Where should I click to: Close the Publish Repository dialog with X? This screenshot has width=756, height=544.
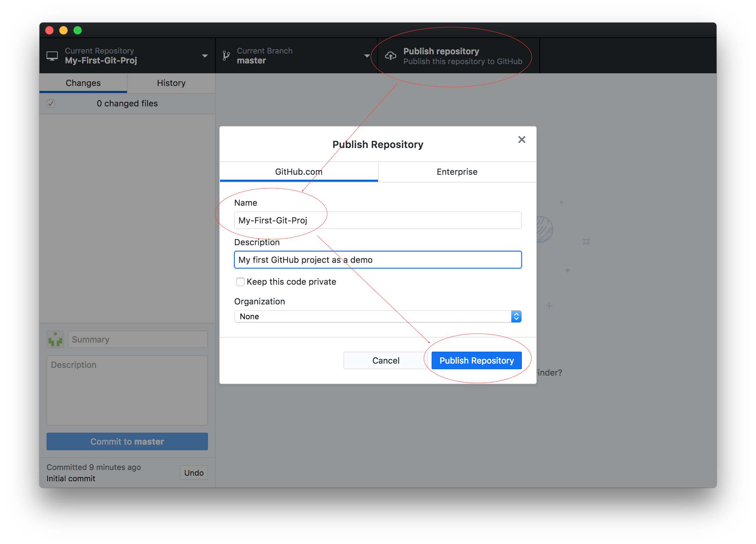pyautogui.click(x=522, y=140)
